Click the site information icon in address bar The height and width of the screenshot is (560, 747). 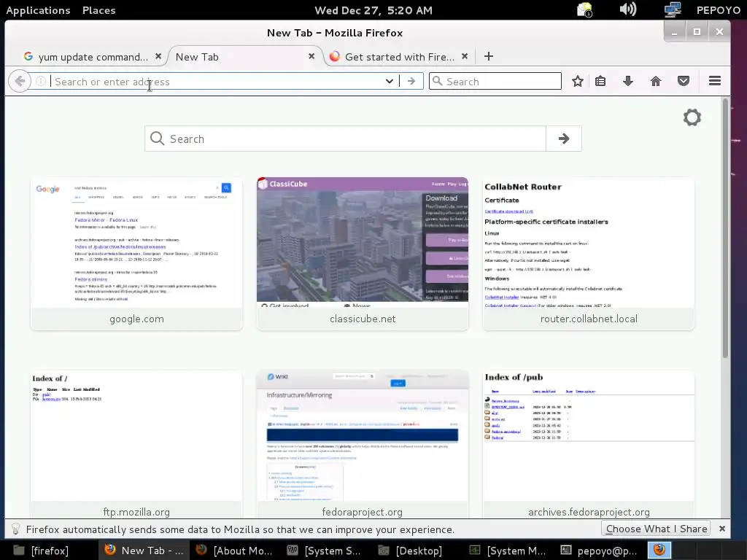pos(41,82)
